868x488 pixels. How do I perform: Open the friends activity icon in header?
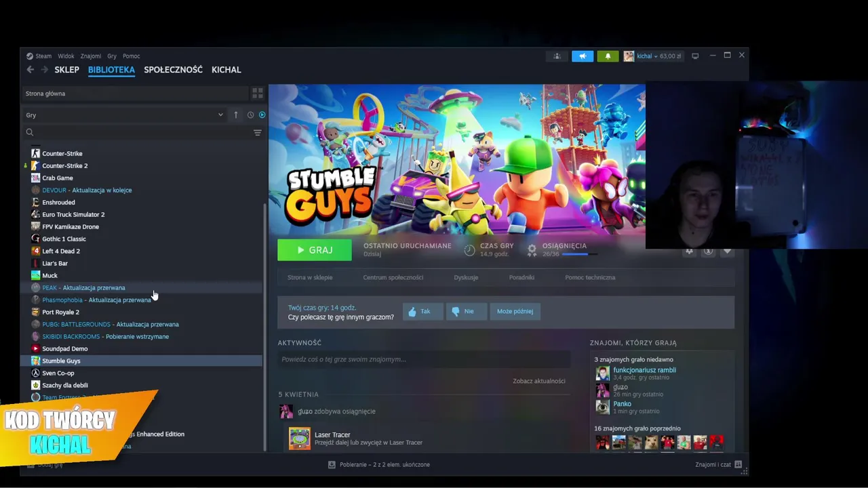(x=557, y=56)
